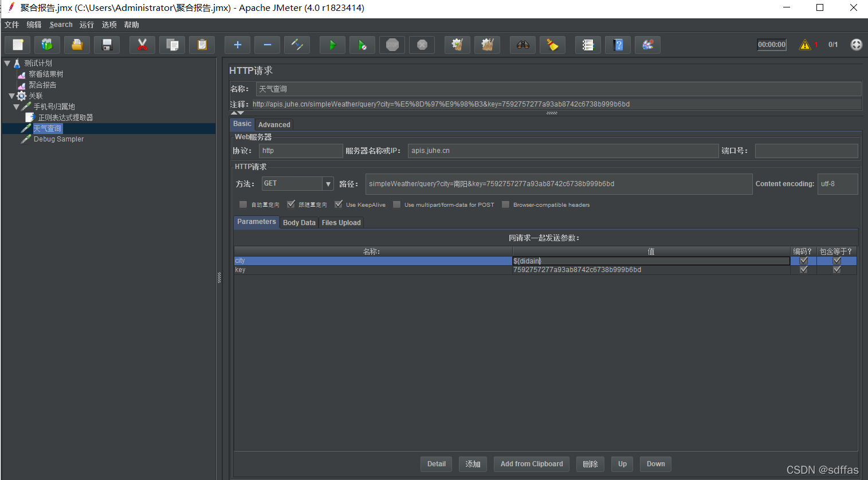
Task: Click the Detail button
Action: pyautogui.click(x=437, y=464)
